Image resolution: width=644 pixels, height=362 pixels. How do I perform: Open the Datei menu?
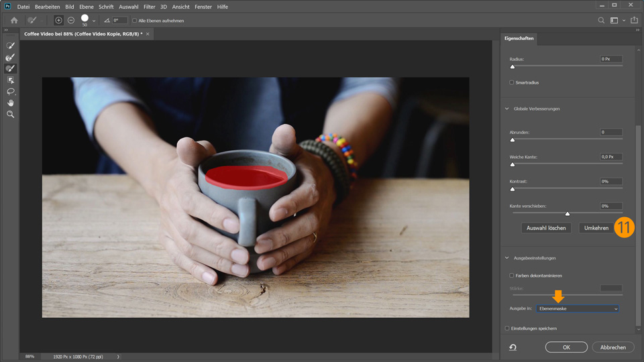click(23, 7)
